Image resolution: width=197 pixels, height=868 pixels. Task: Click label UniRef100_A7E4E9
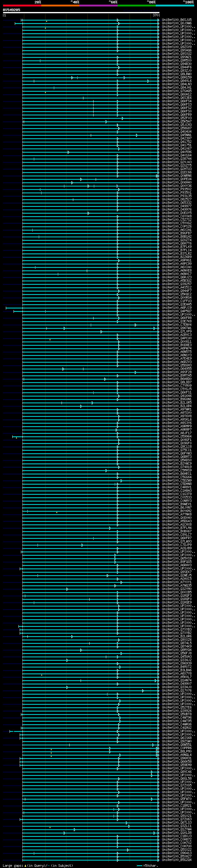click(x=177, y=358)
